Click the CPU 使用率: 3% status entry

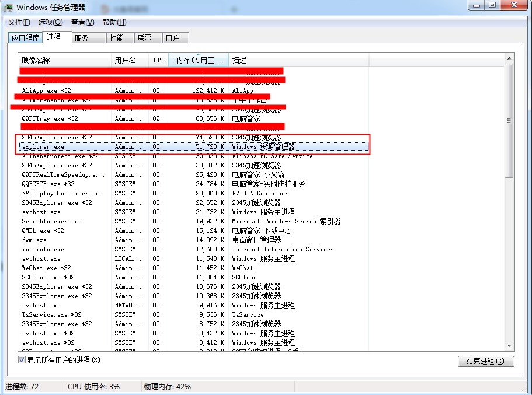[x=93, y=386]
